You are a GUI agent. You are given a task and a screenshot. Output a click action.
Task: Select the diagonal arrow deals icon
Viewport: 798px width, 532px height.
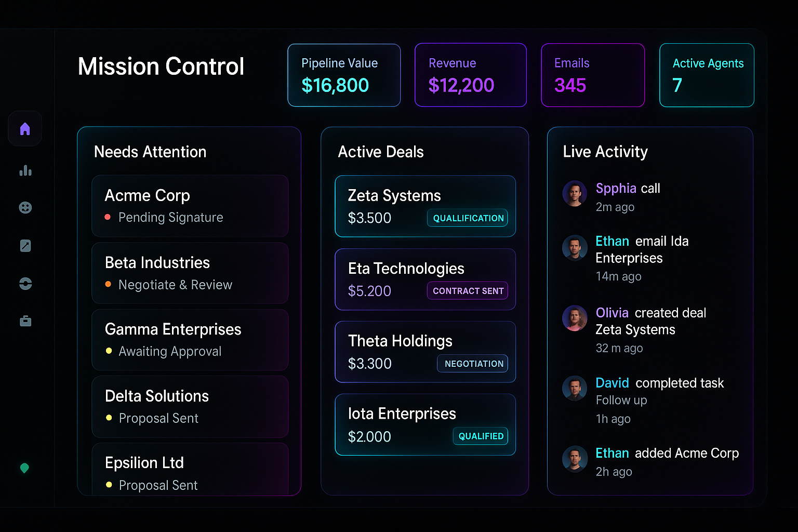pos(24,246)
